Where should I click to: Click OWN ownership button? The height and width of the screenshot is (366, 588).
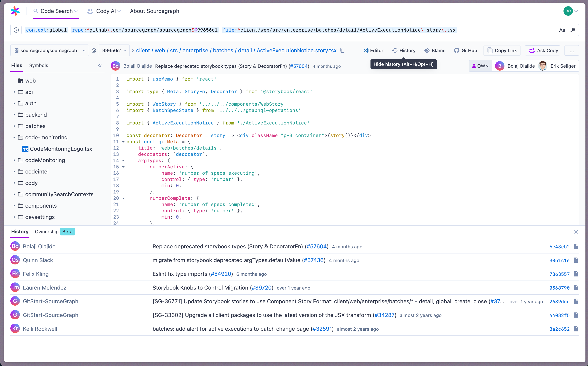click(x=481, y=66)
